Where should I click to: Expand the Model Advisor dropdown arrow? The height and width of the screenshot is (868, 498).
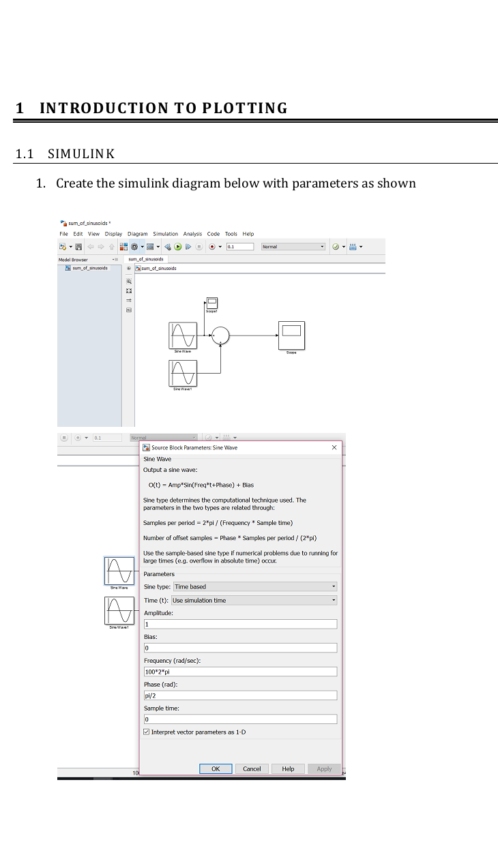coord(343,246)
